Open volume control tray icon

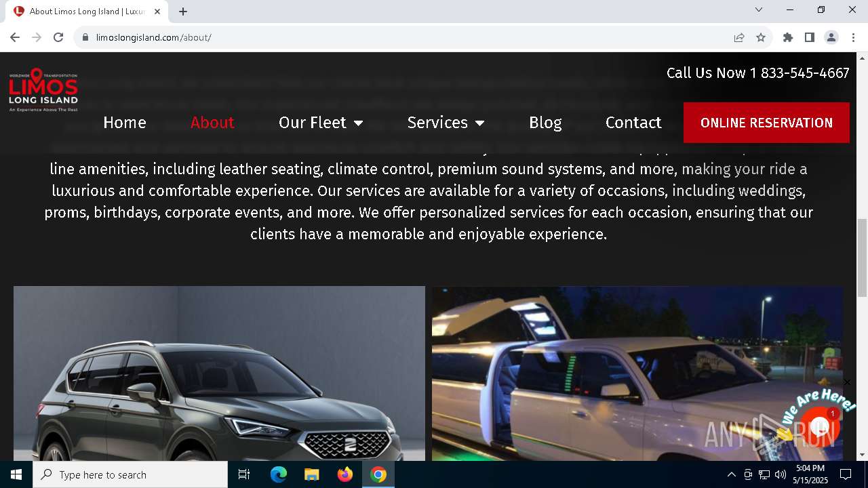click(x=781, y=474)
